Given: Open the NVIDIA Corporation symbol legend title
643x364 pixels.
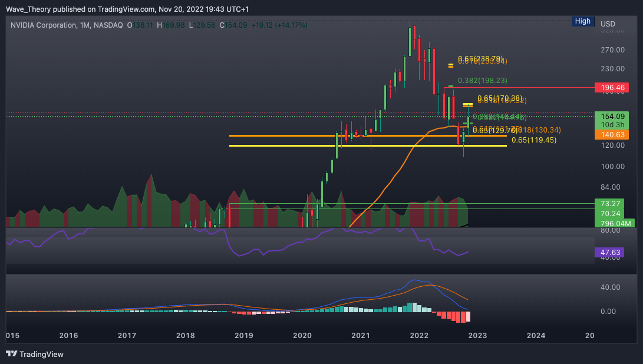Looking at the screenshot, I should [x=67, y=25].
